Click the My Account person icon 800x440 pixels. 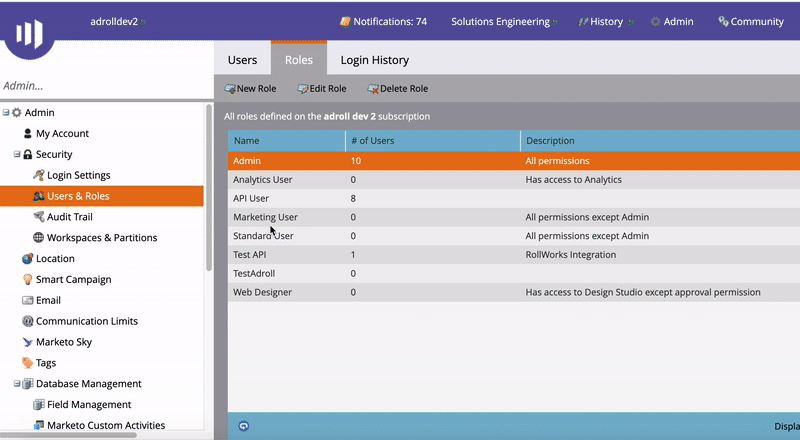(x=28, y=133)
